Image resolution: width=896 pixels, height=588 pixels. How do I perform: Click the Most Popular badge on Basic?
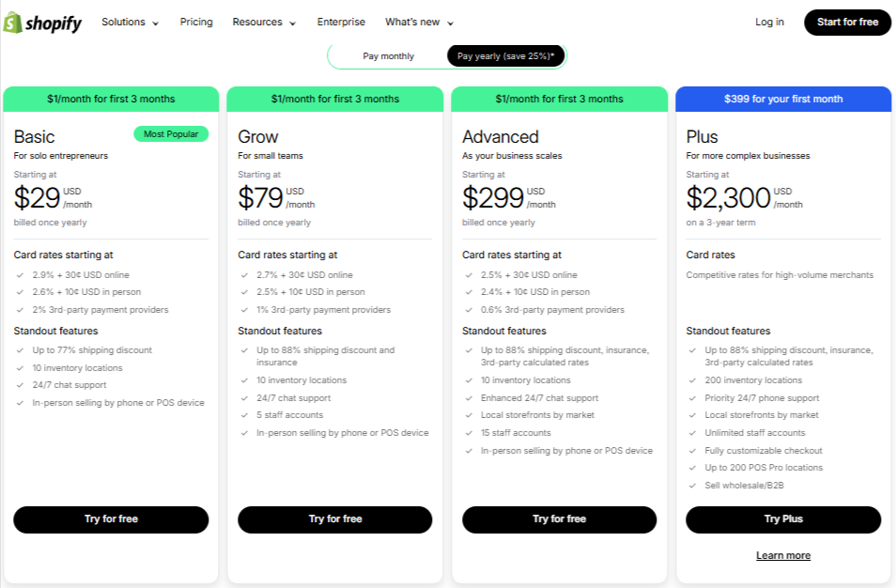click(171, 134)
